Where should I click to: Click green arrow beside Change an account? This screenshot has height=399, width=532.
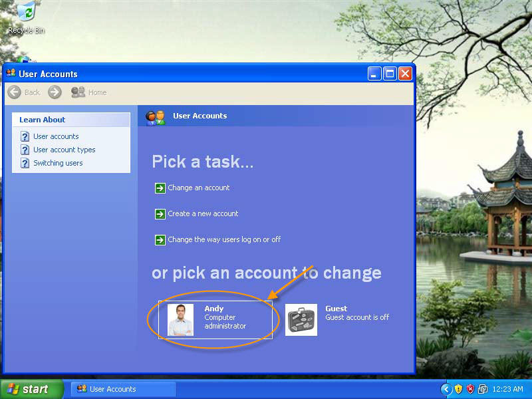160,188
